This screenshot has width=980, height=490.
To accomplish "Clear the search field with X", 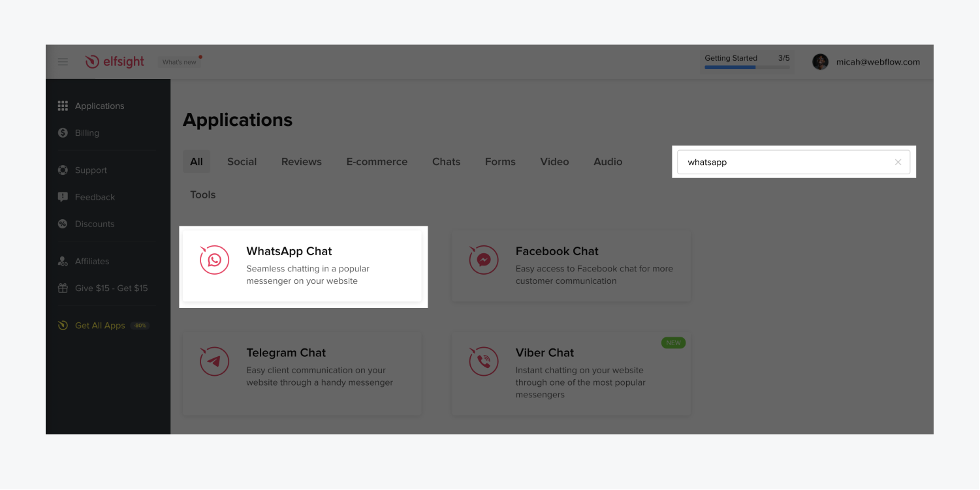I will pyautogui.click(x=898, y=162).
